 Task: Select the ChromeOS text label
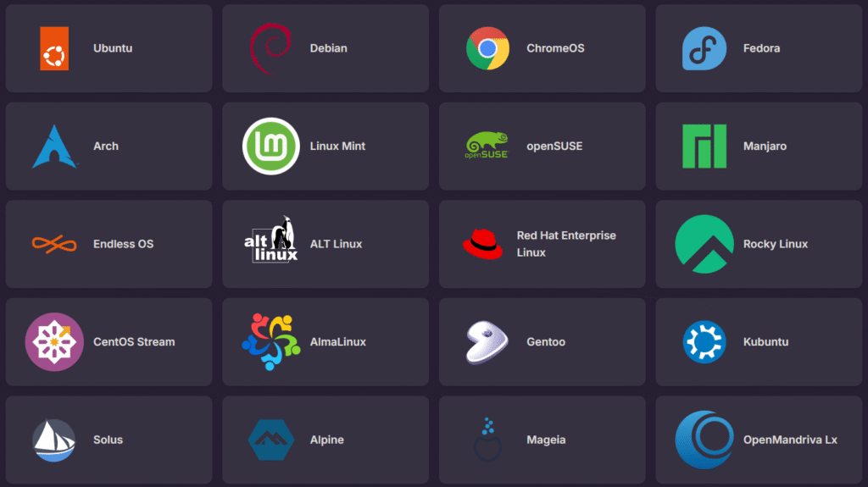point(555,48)
